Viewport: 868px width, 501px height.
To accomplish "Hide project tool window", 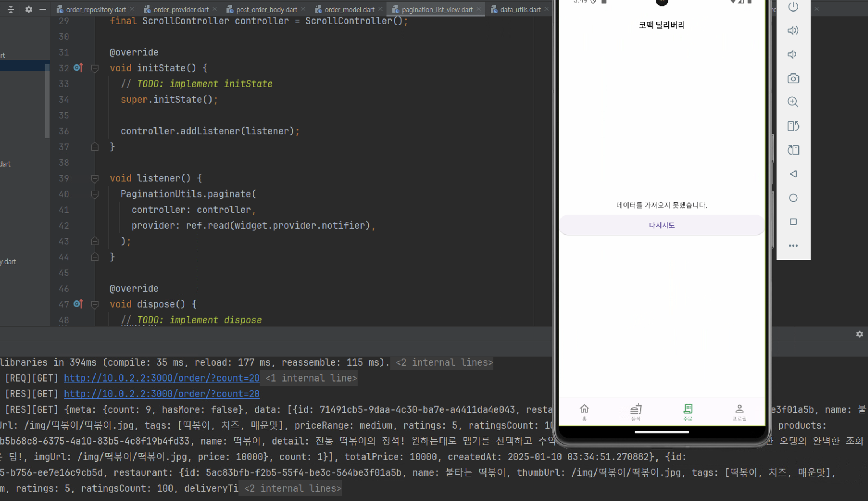I will [43, 9].
